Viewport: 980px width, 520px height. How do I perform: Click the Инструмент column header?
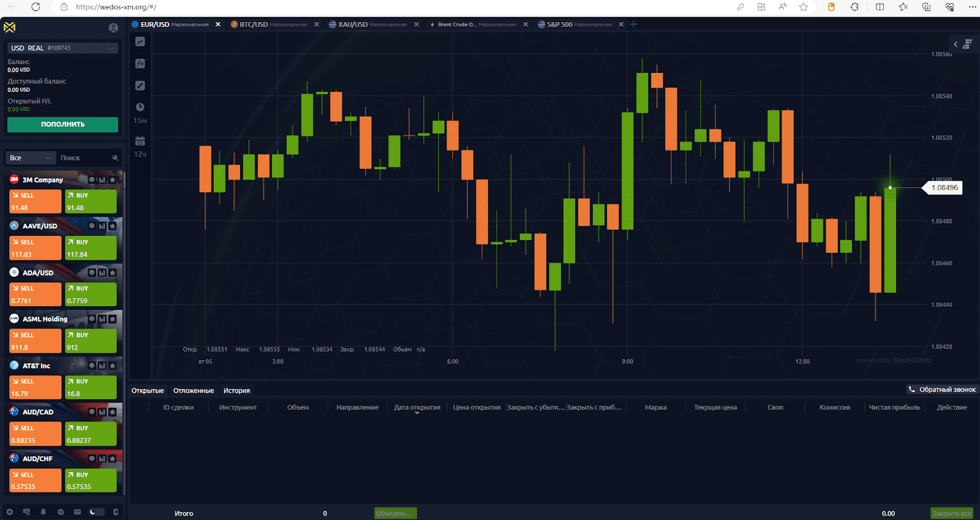(238, 407)
